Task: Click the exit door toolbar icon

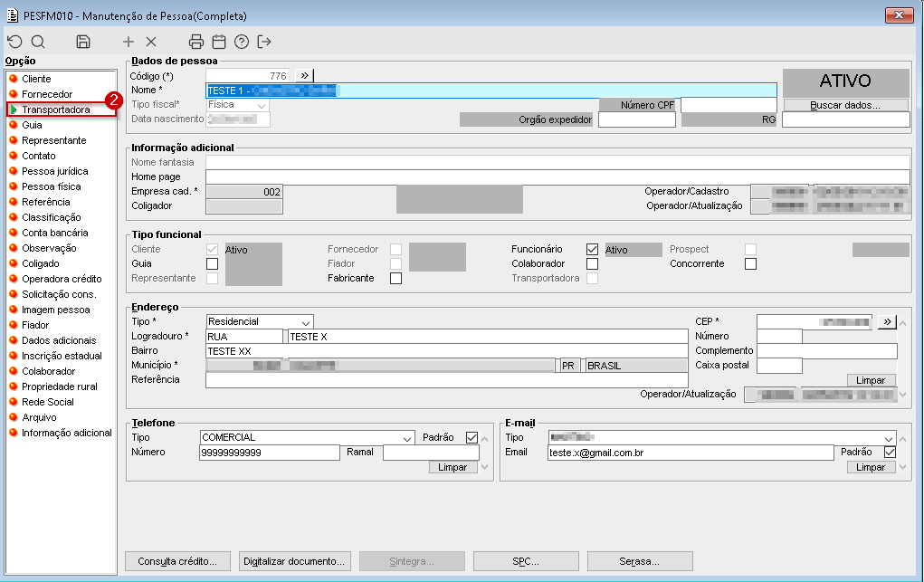Action: coord(264,42)
